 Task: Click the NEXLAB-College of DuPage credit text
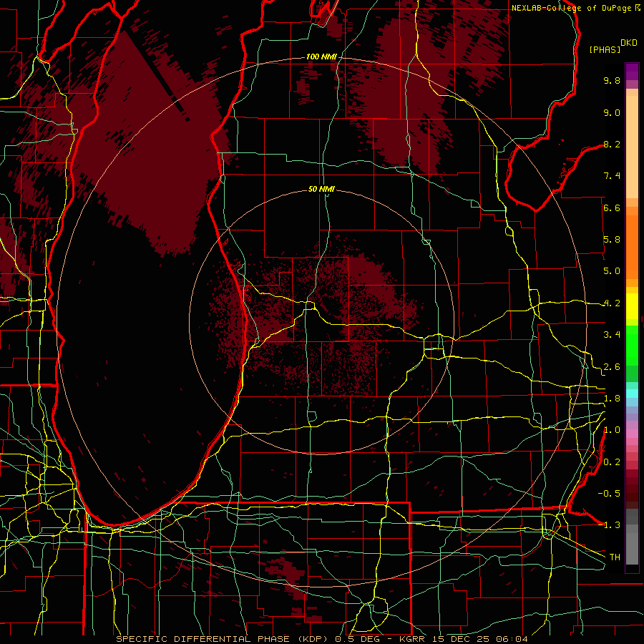tap(572, 8)
